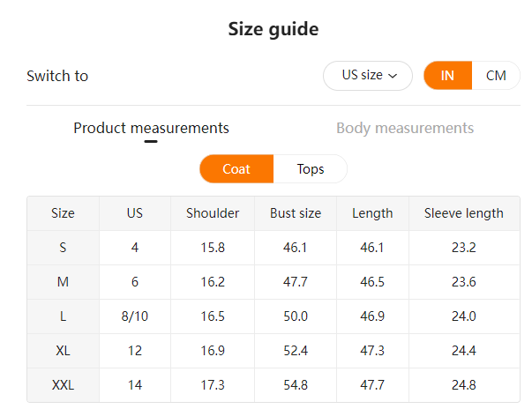Click the Size guide heading
This screenshot has height=409, width=532.
(273, 29)
